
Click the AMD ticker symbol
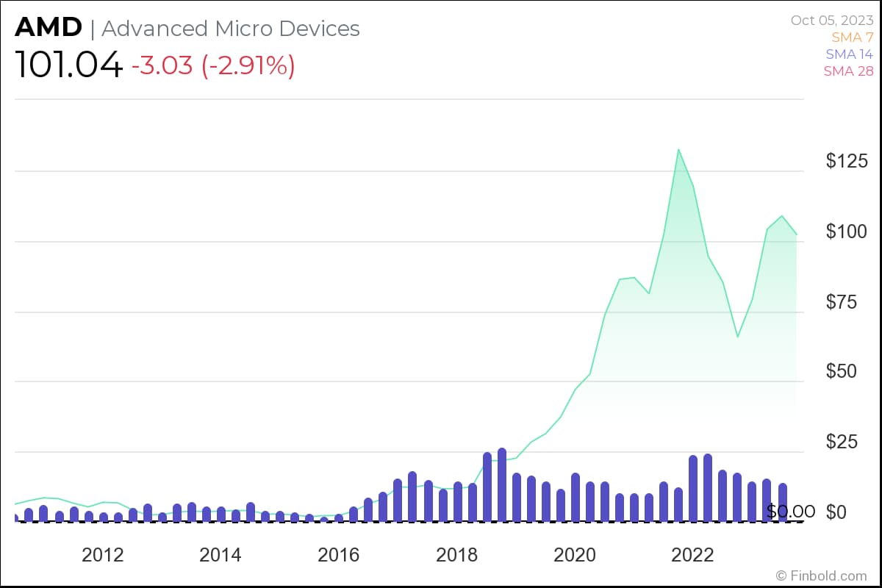pyautogui.click(x=49, y=28)
